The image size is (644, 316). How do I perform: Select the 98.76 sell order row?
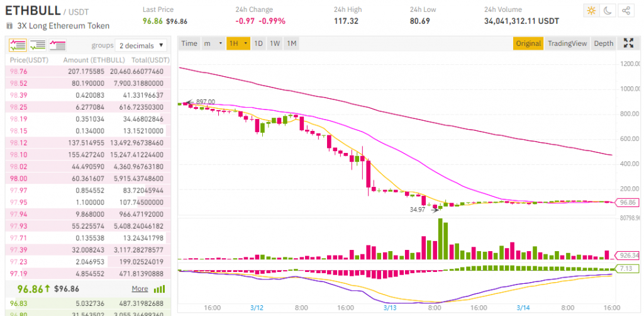[x=87, y=72]
